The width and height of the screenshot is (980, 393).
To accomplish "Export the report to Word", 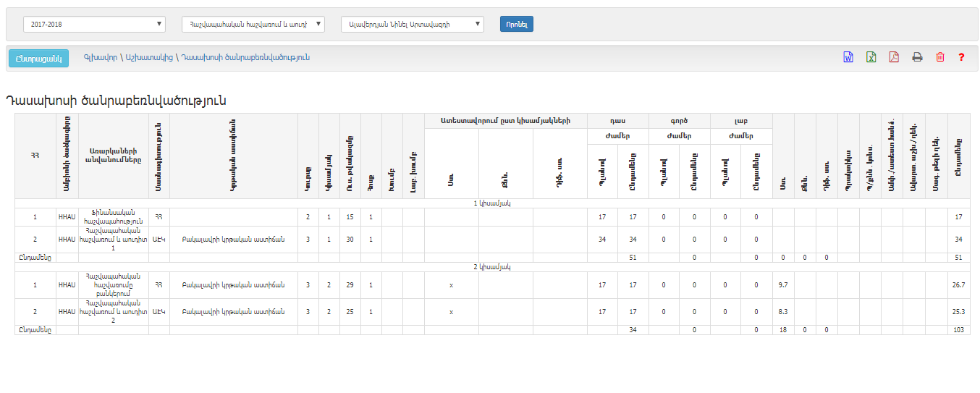I will coord(848,57).
